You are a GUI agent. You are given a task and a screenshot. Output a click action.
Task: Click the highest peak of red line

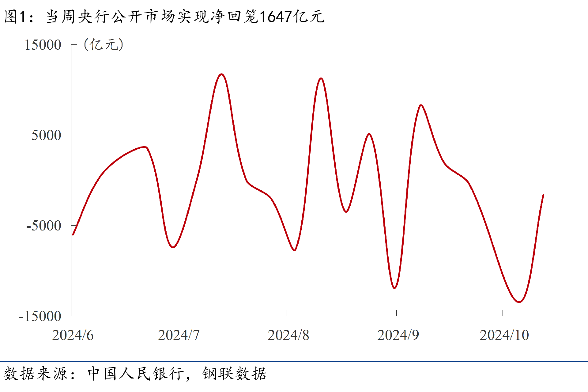coord(221,74)
